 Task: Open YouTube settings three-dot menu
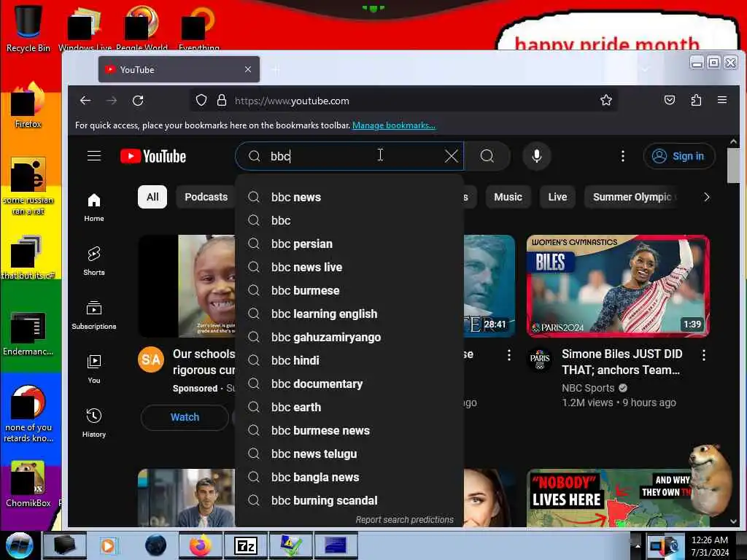pyautogui.click(x=622, y=156)
